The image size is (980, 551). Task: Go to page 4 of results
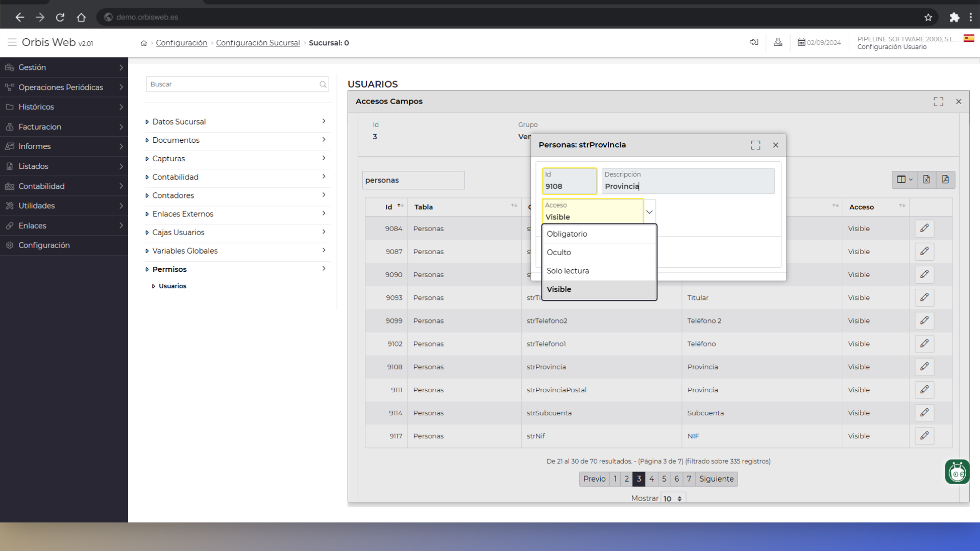pyautogui.click(x=651, y=479)
